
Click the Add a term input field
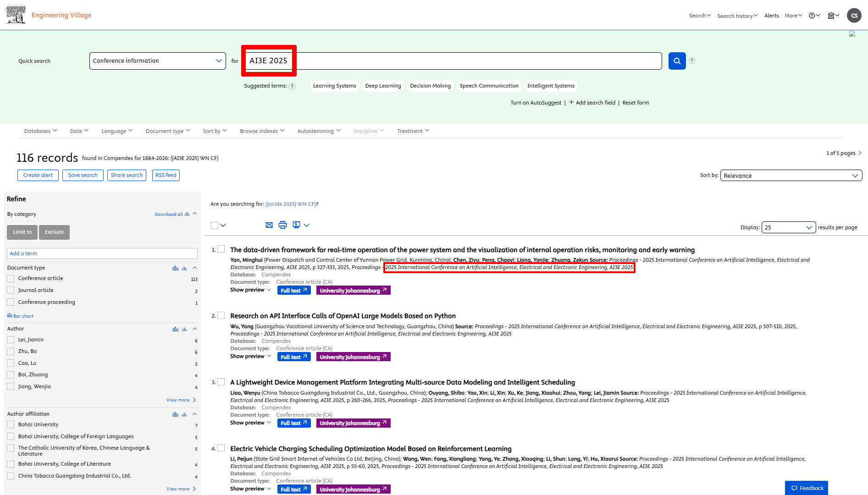pos(102,253)
